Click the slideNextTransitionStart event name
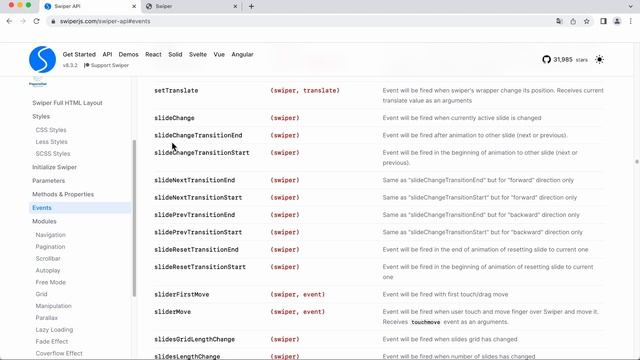 [198, 198]
